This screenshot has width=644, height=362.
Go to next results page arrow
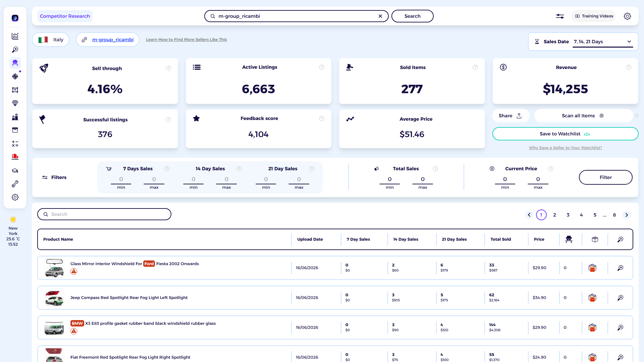click(x=627, y=215)
